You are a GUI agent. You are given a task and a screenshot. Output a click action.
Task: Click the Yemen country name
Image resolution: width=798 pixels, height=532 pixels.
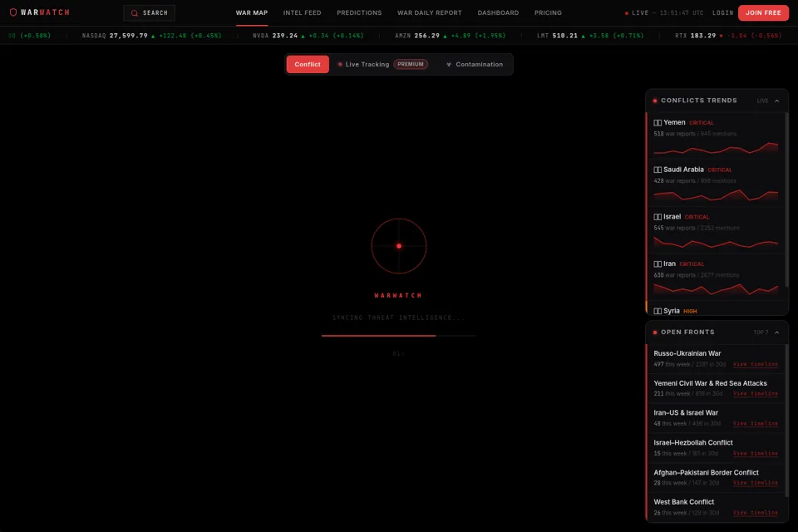coord(674,122)
